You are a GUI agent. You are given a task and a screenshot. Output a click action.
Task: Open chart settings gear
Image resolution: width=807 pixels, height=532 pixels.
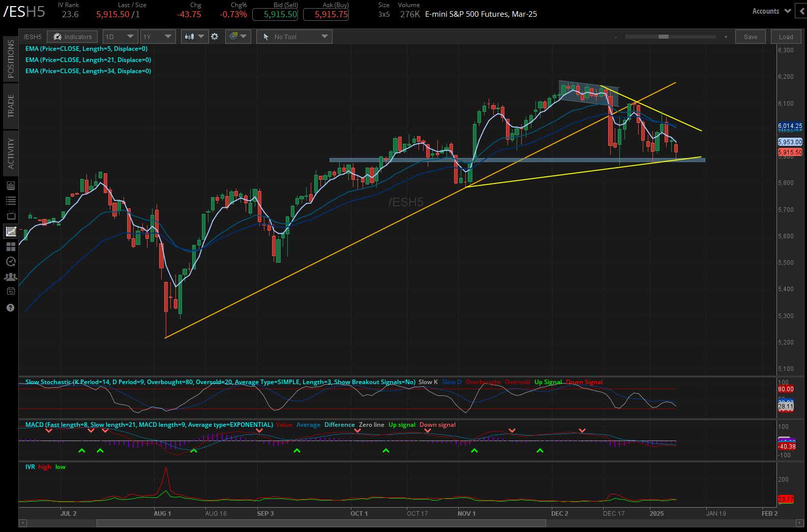pos(215,37)
